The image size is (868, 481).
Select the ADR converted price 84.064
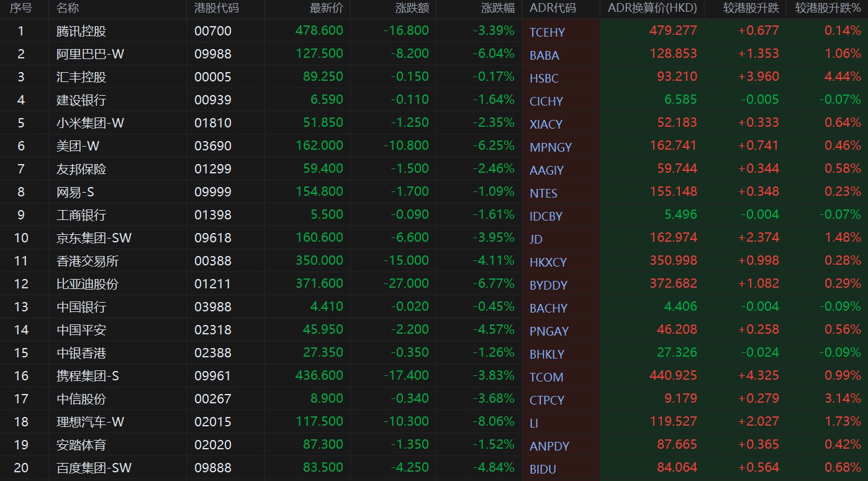click(x=677, y=467)
